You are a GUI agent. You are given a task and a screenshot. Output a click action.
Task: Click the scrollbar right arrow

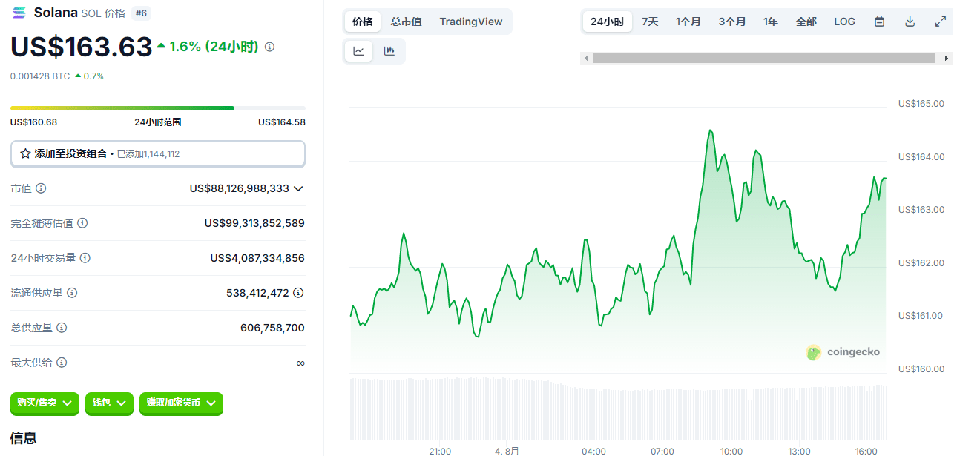click(x=946, y=58)
